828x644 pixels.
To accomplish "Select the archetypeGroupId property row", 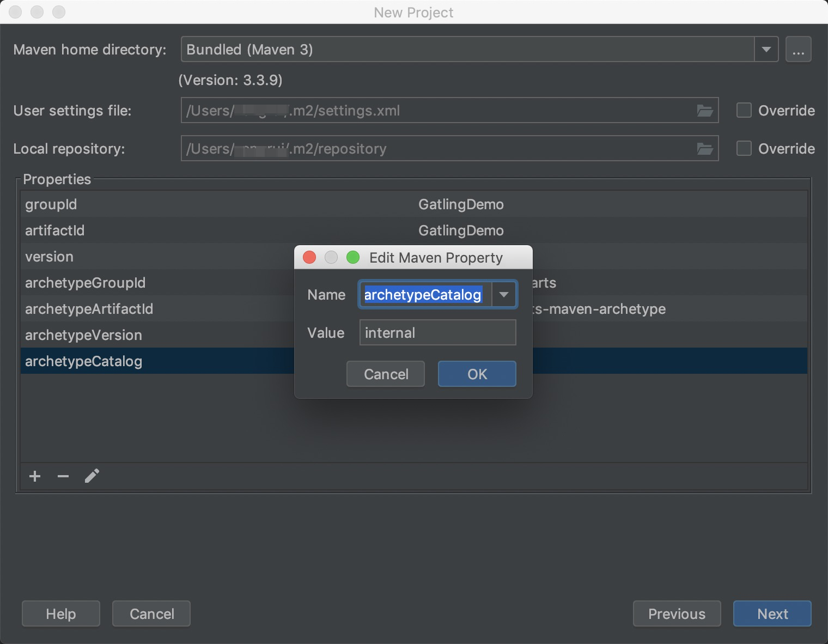I will [414, 283].
